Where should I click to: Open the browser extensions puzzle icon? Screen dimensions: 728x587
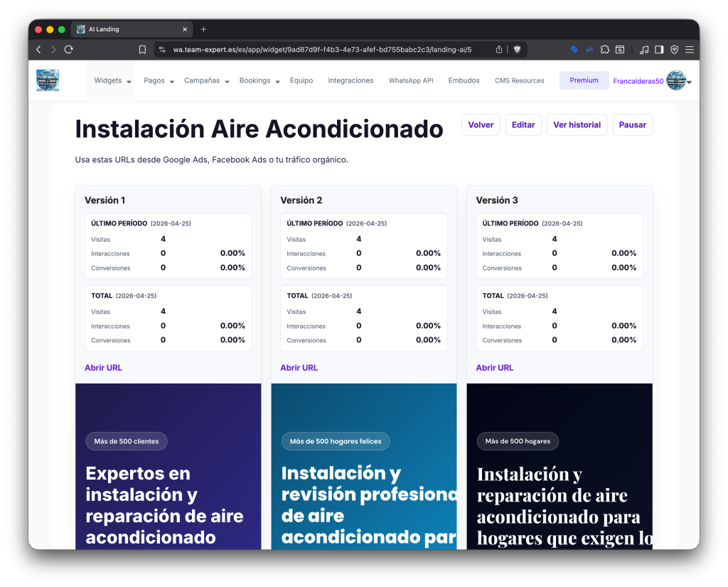pyautogui.click(x=604, y=50)
